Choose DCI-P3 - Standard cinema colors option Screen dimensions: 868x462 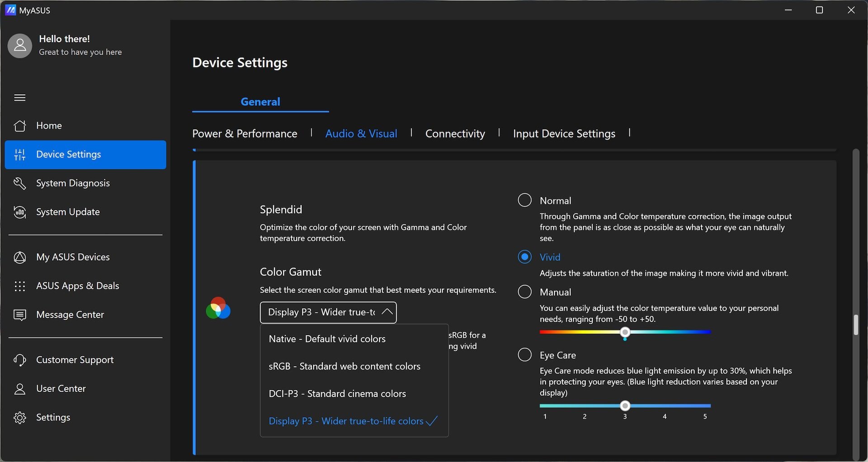pyautogui.click(x=337, y=394)
